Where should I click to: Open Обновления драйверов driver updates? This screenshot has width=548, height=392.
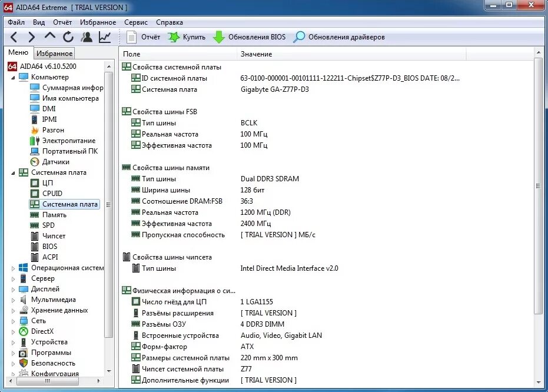tap(339, 37)
